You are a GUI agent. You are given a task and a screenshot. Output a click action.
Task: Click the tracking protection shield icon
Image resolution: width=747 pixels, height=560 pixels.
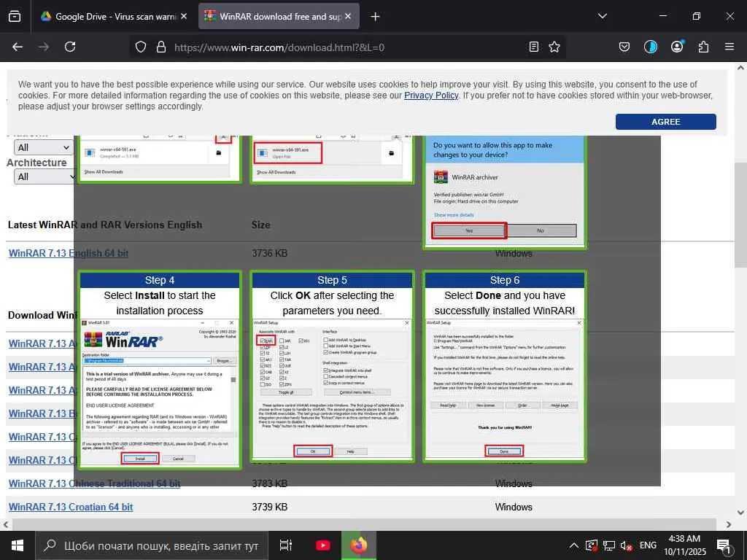[141, 47]
